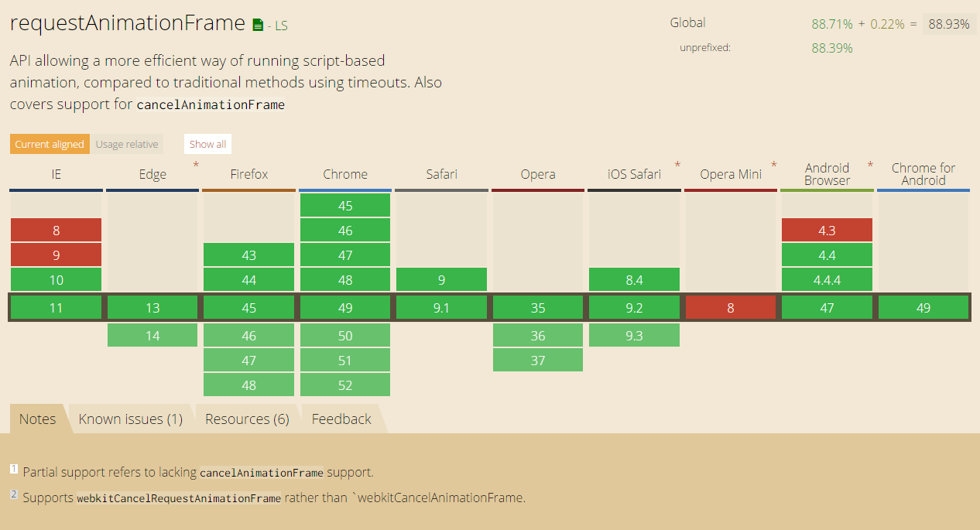Select IE version 10 cell
Viewport: 980px width, 530px height.
[56, 280]
